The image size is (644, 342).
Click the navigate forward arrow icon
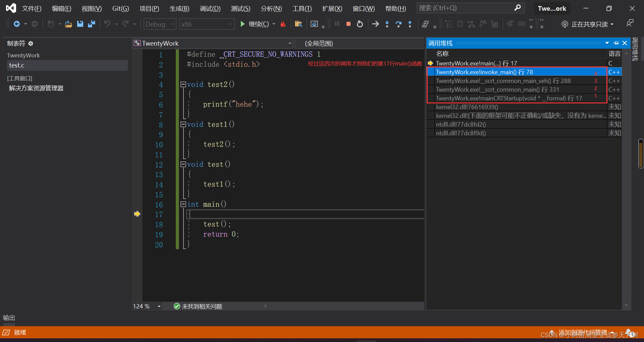tap(34, 24)
